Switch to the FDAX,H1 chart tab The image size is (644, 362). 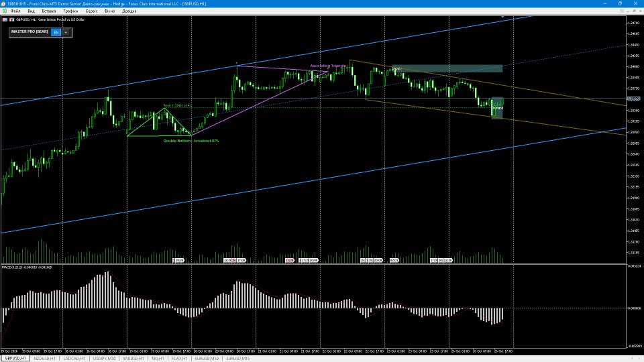point(180,358)
